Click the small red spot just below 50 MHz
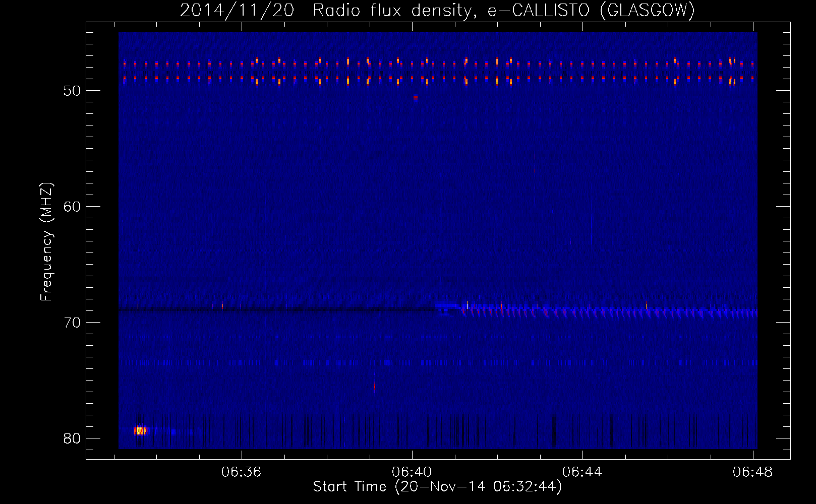This screenshot has height=504, width=816. point(415,97)
